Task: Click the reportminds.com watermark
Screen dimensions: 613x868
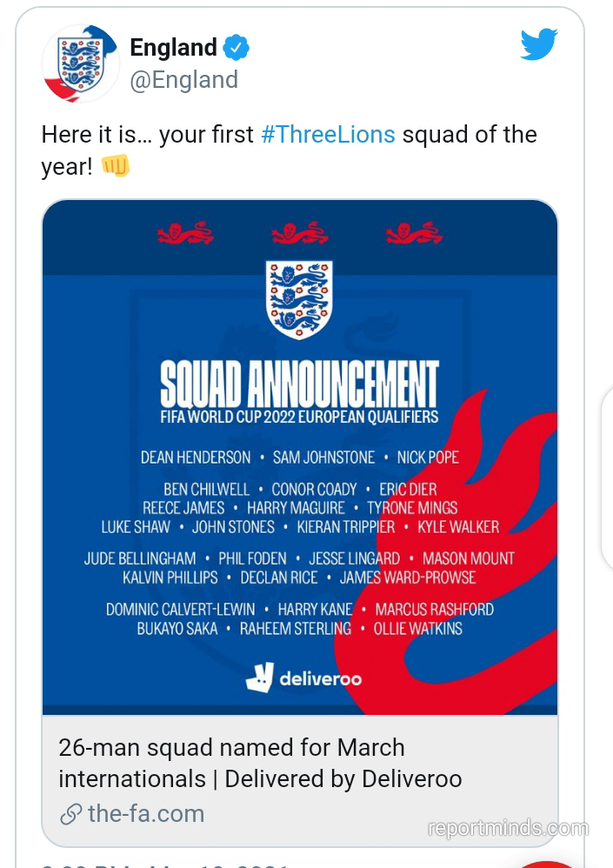Action: pyautogui.click(x=508, y=828)
